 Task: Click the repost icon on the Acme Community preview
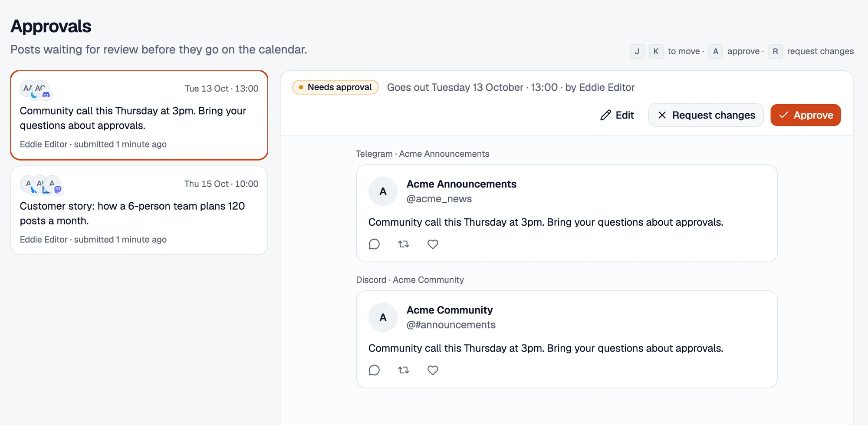pos(404,370)
